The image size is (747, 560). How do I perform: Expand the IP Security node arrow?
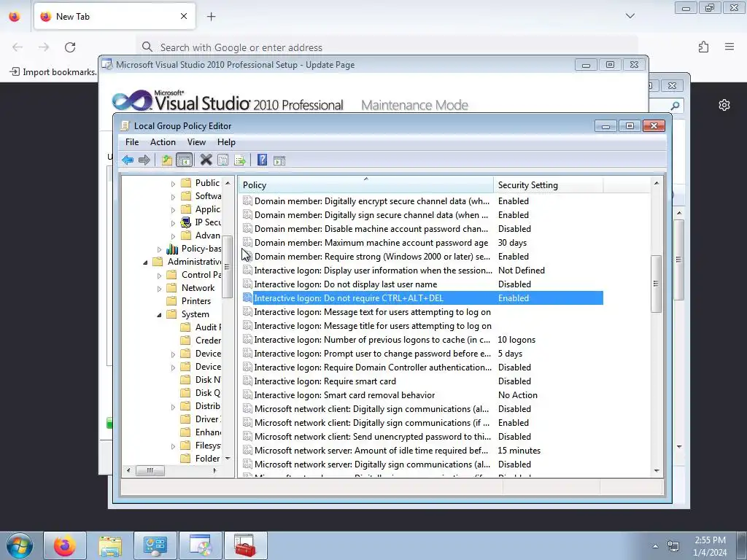(174, 222)
